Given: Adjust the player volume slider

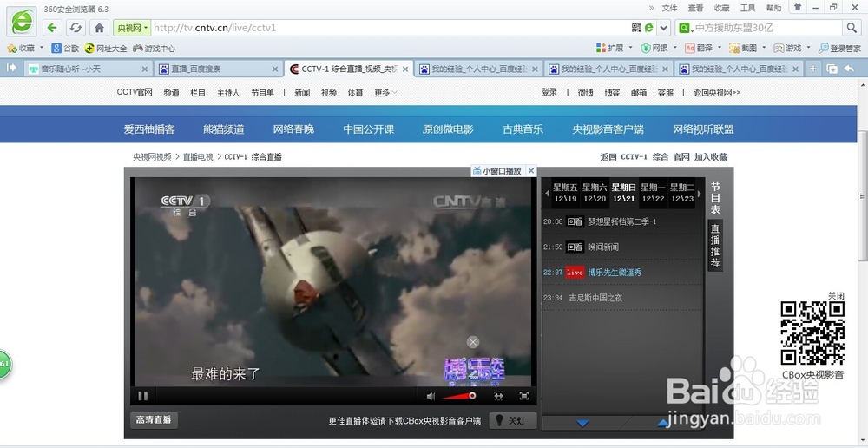Looking at the screenshot, I should click(459, 395).
